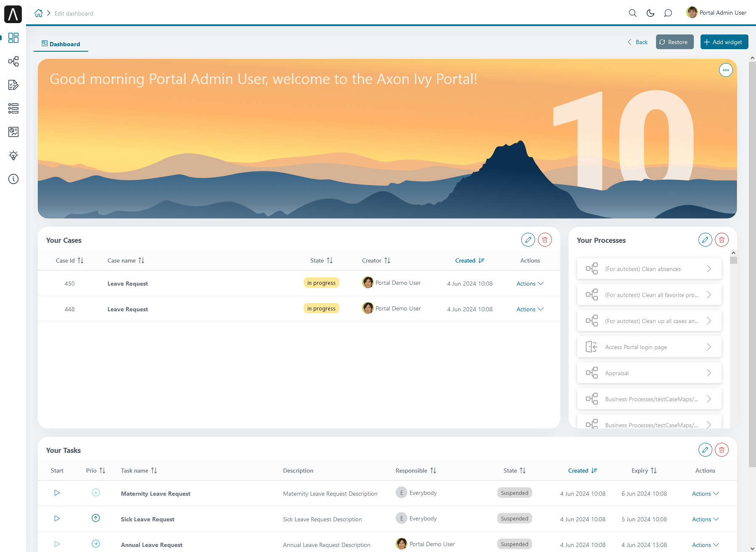The width and height of the screenshot is (756, 552).
Task: Sort cases by Case name
Action: pos(141,260)
